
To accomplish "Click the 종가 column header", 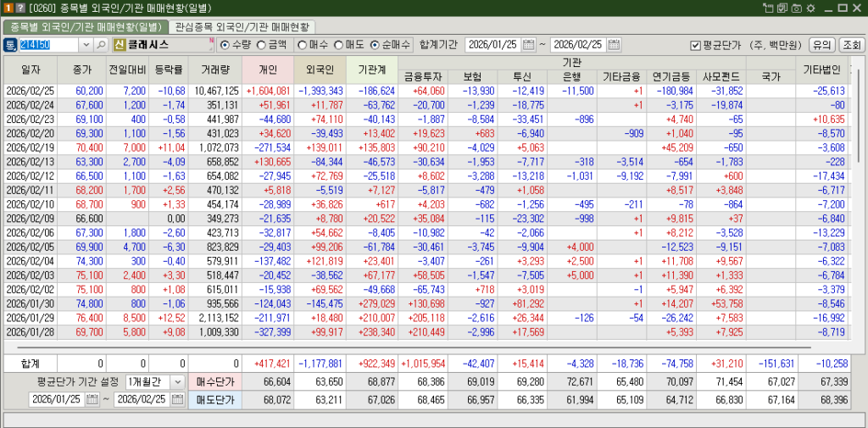I will 82,69.
